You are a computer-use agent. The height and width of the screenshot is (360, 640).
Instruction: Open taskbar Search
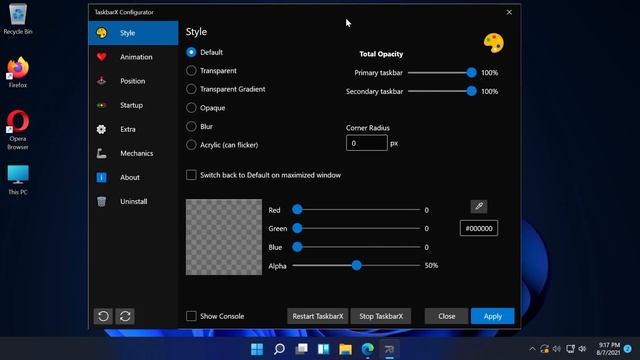tap(279, 349)
